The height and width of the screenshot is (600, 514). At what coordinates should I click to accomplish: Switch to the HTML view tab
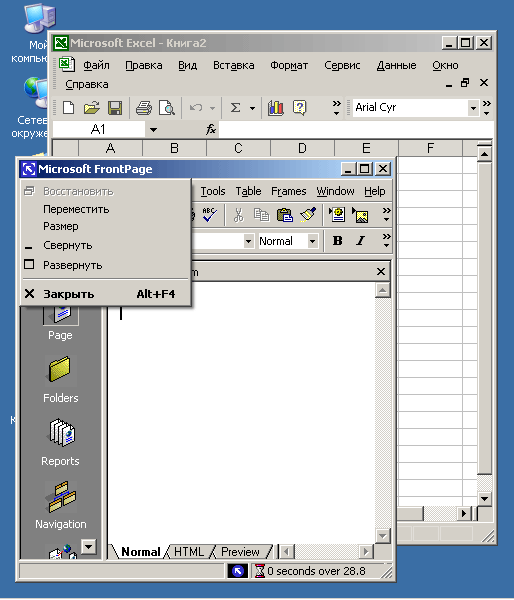pyautogui.click(x=189, y=552)
